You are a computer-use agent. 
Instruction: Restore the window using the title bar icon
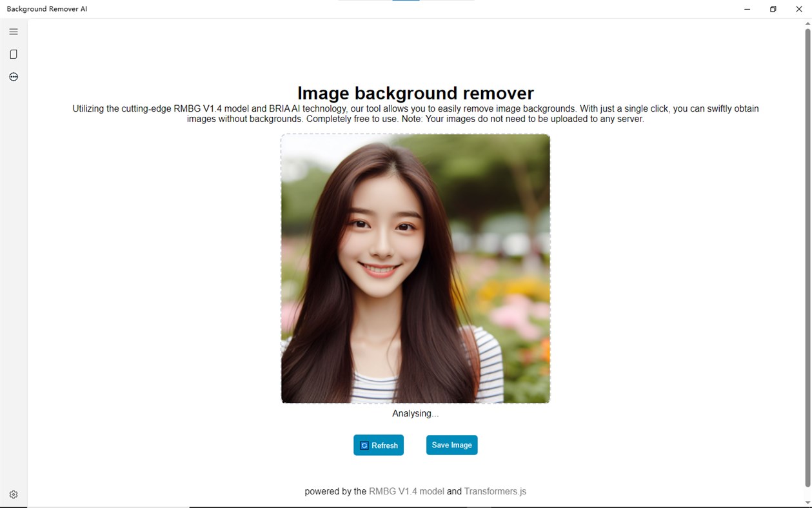tap(772, 9)
